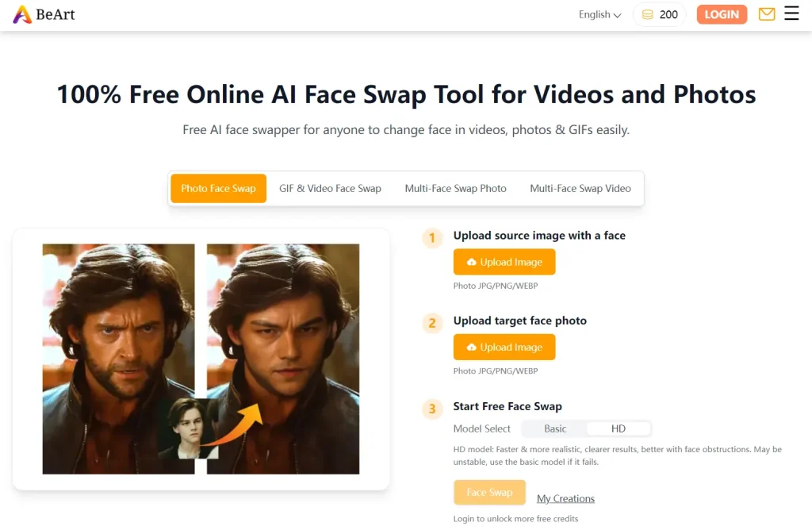Switch to Photo Face Swap tab
This screenshot has height=530, width=812.
(218, 189)
